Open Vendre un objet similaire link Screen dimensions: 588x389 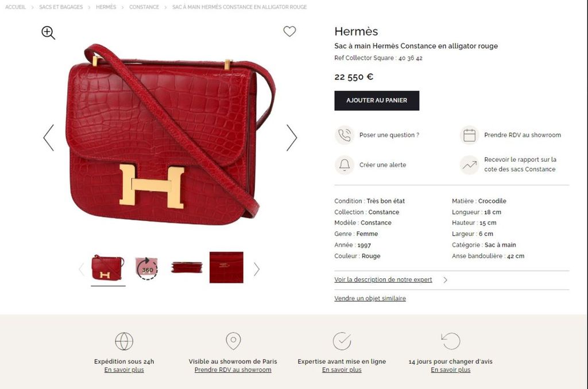tap(370, 298)
